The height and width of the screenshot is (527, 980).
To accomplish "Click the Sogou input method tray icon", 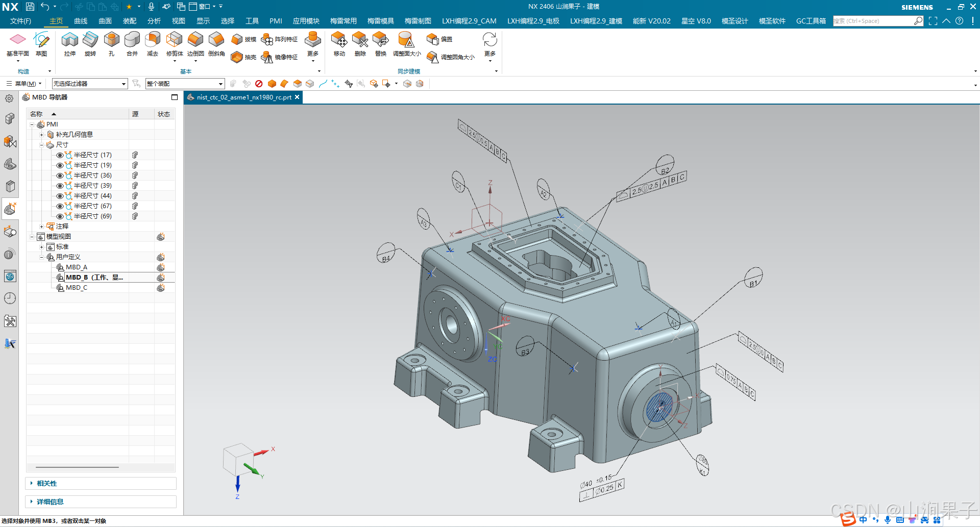I will 848,519.
